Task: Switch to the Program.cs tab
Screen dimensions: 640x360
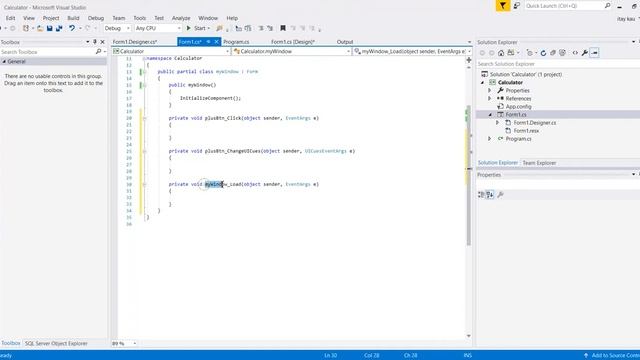Action: 236,42
